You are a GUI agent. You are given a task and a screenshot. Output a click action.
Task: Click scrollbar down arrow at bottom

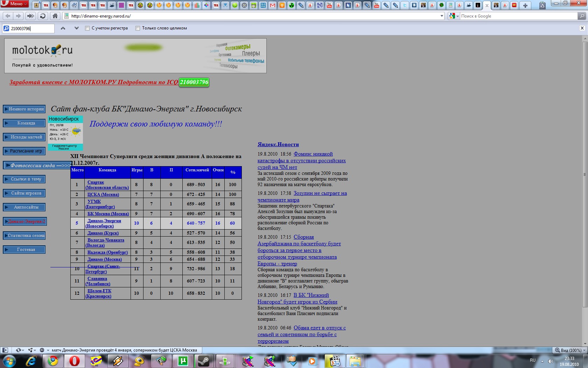coord(585,344)
